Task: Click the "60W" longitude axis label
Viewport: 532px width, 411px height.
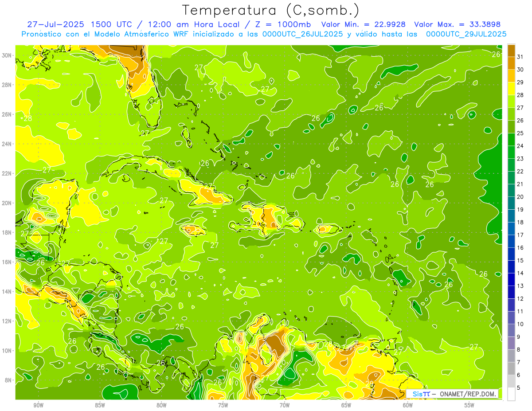Action: coord(408,405)
